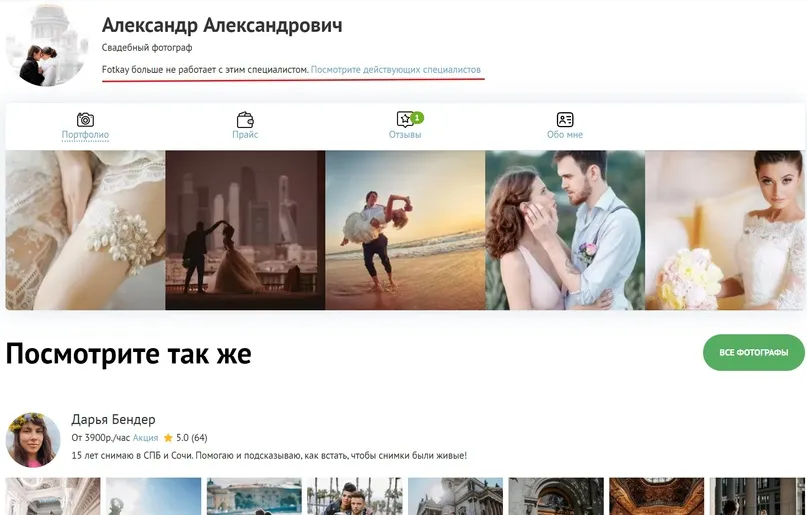Click the green reviews count badge
The height and width of the screenshot is (515, 807).
tap(417, 118)
